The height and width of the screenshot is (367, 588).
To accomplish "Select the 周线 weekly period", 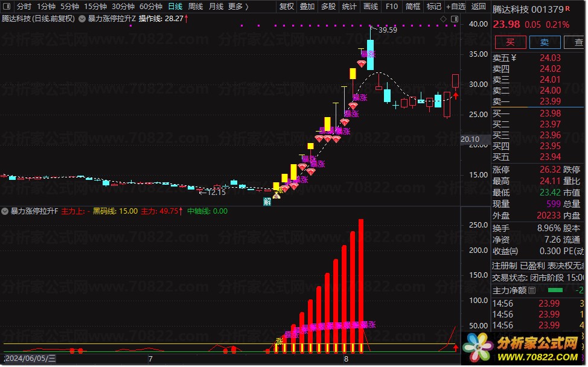I will click(196, 7).
